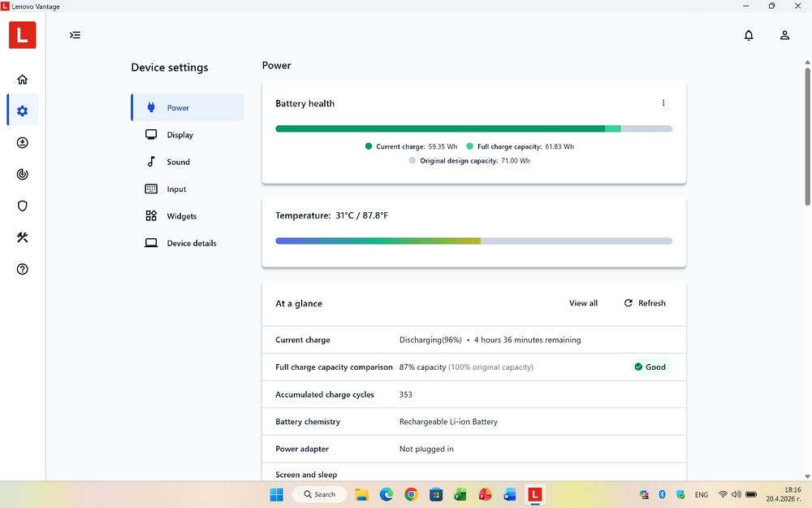
Task: Select the Input tab in Device settings
Action: tap(188, 189)
